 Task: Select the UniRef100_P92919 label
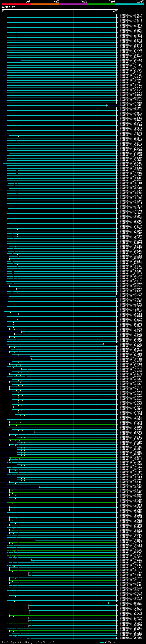tap(131, 110)
